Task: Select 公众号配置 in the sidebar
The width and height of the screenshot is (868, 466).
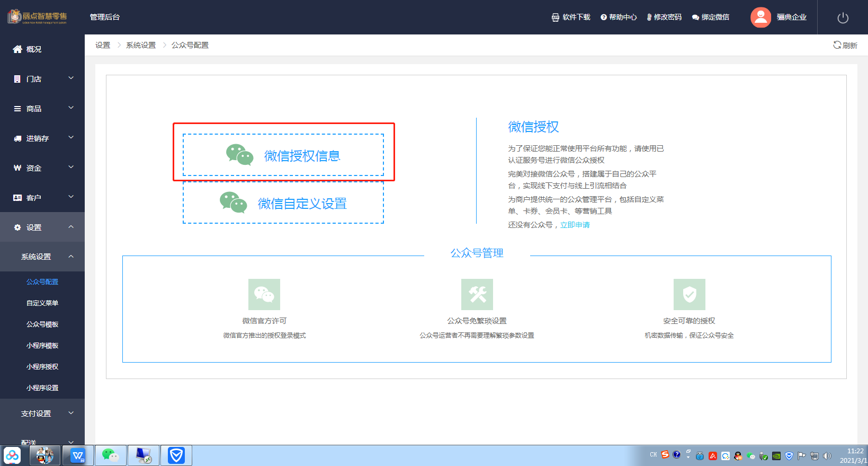Action: (x=42, y=282)
